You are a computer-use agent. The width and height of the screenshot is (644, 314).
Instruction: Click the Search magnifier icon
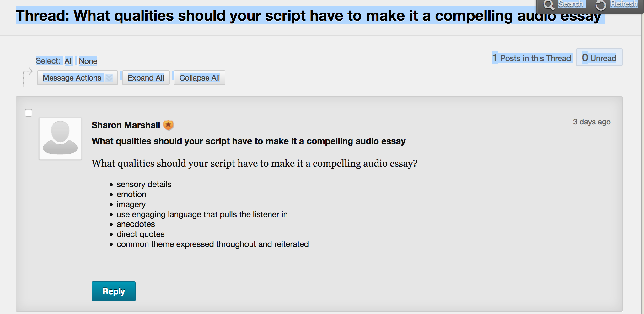(549, 5)
